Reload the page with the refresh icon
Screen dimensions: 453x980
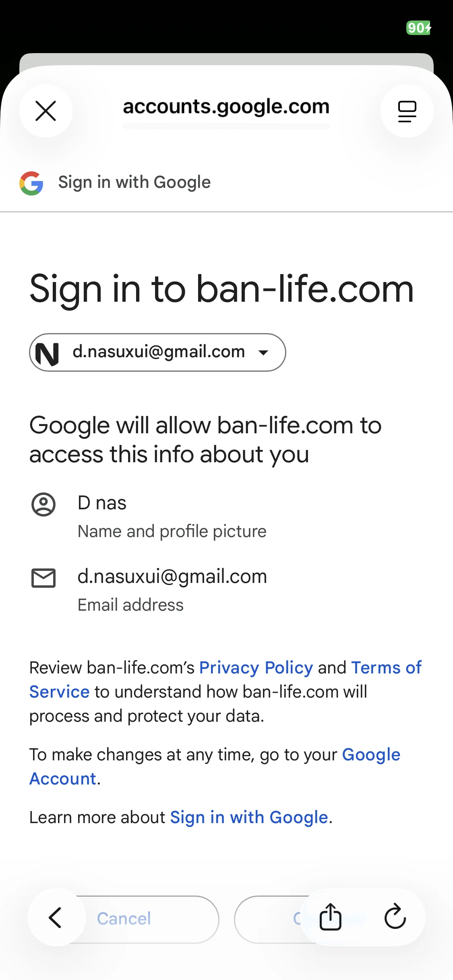pos(395,917)
